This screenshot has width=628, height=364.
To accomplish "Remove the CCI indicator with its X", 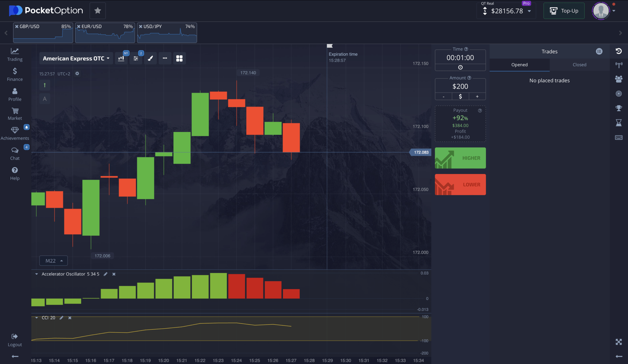I will coord(69,318).
